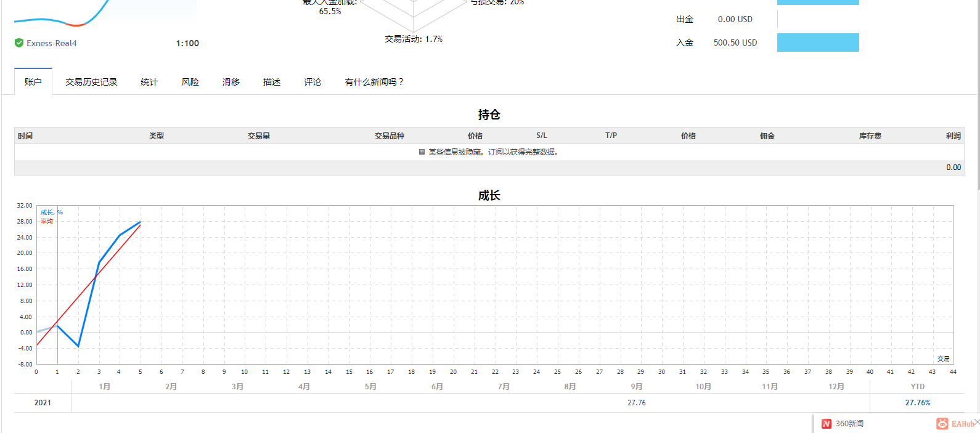
Task: Switch to the 风险 tab
Action: (x=190, y=82)
